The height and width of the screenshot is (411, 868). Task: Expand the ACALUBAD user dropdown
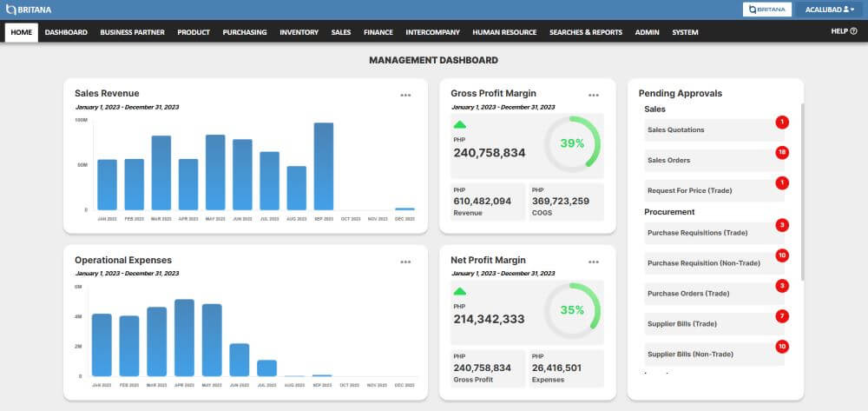(x=830, y=10)
